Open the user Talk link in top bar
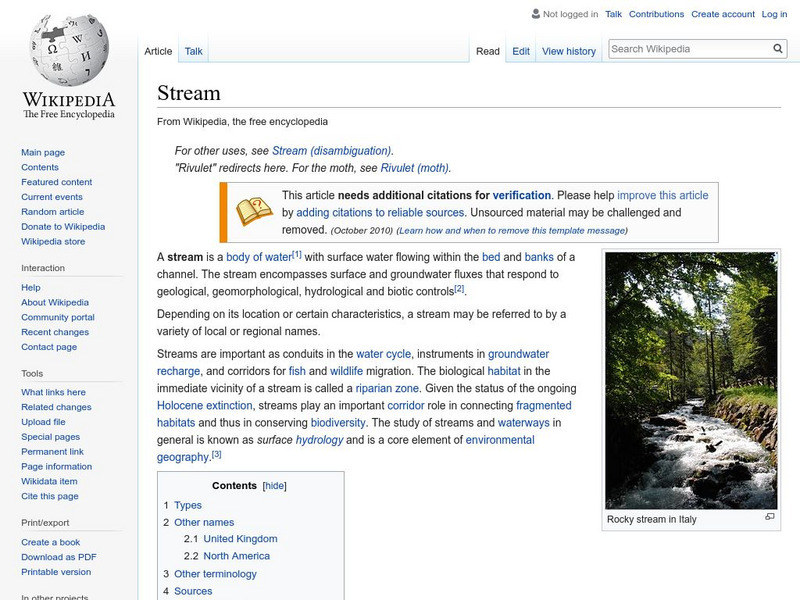 click(x=613, y=14)
